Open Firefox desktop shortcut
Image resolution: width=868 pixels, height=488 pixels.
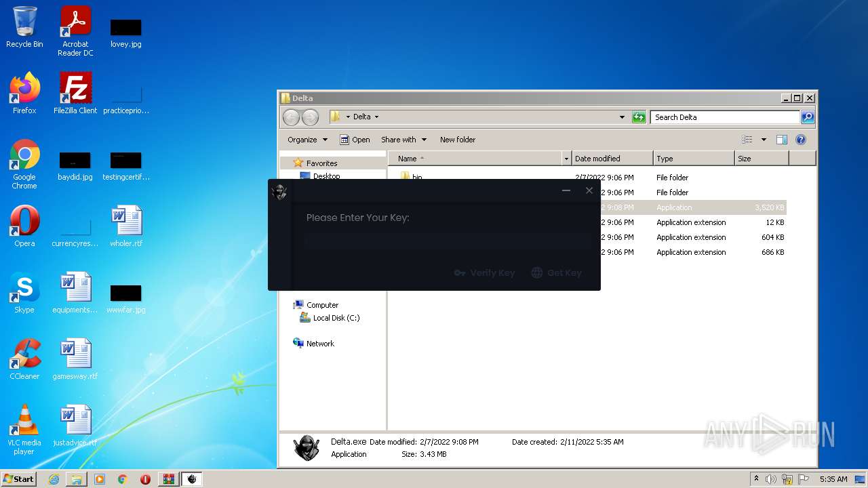click(24, 94)
